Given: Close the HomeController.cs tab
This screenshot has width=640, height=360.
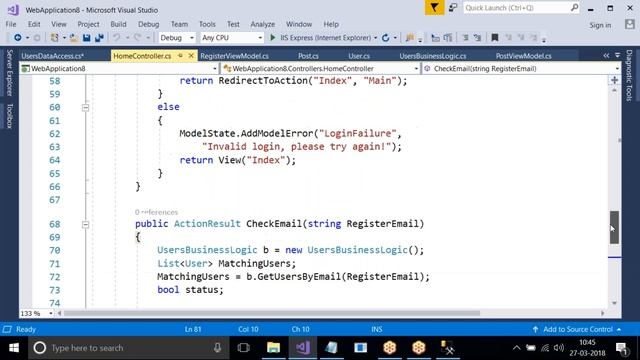Looking at the screenshot, I should tap(191, 56).
